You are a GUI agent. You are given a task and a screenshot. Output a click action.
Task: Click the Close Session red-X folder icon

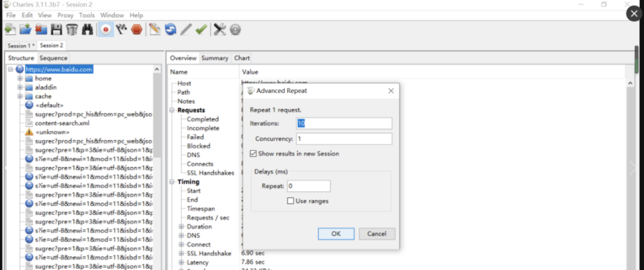click(x=40, y=30)
